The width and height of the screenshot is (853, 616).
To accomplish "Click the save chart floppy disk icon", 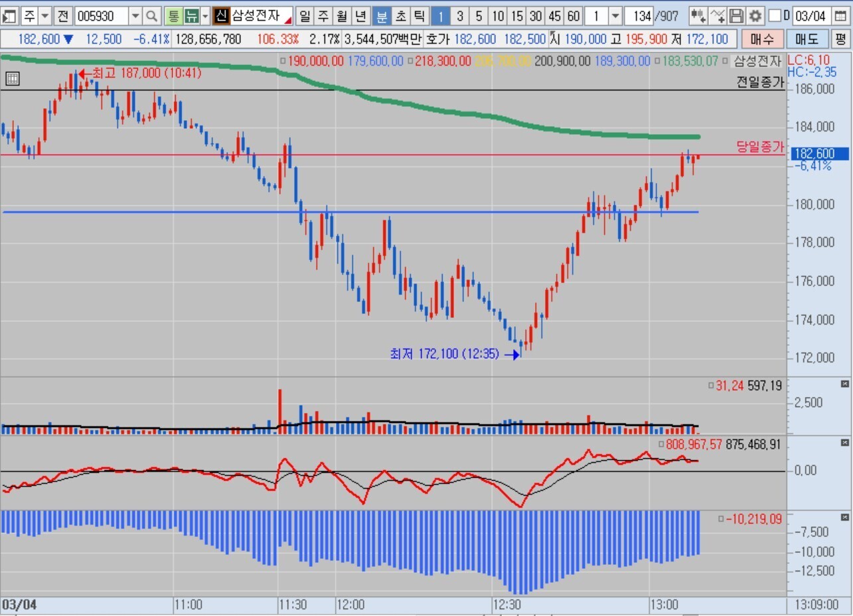I will 736,16.
